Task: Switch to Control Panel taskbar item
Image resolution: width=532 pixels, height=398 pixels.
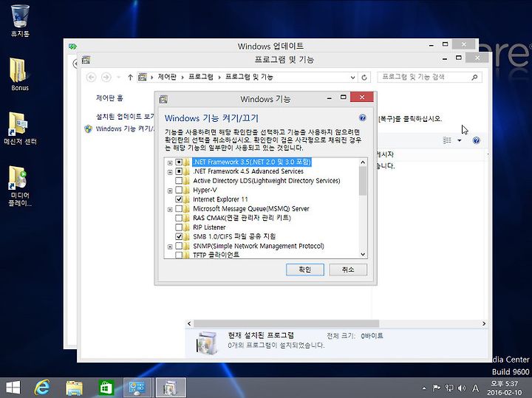Action: 137,388
